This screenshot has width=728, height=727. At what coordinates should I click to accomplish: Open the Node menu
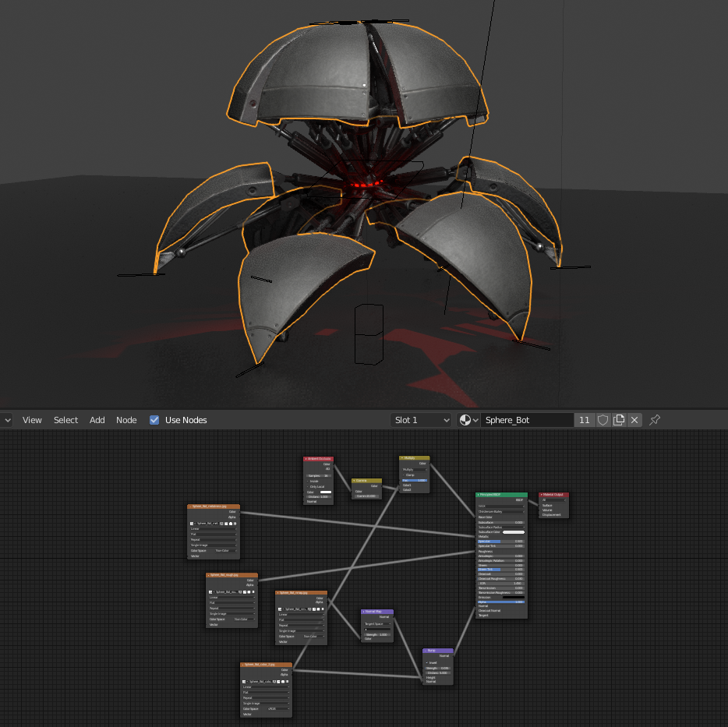pos(126,420)
